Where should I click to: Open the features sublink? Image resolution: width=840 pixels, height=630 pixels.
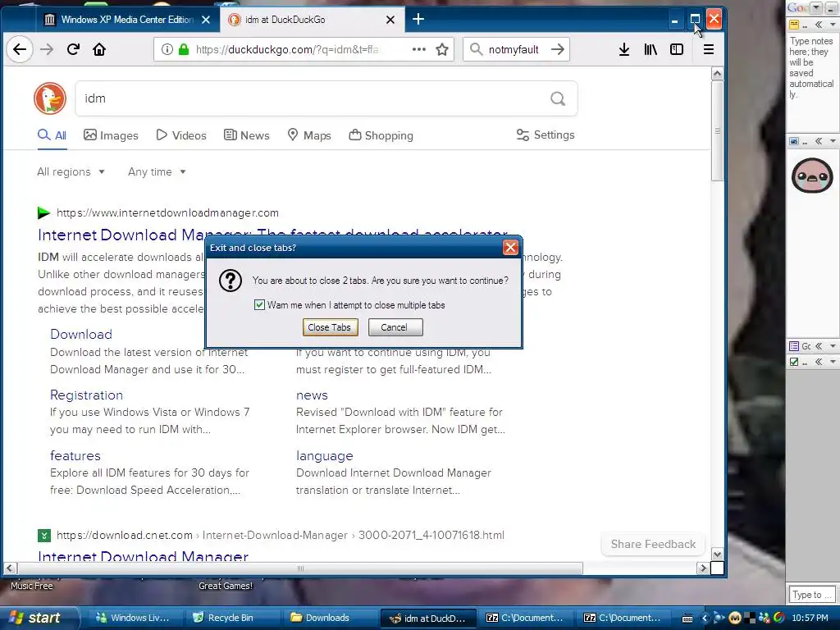click(x=75, y=456)
